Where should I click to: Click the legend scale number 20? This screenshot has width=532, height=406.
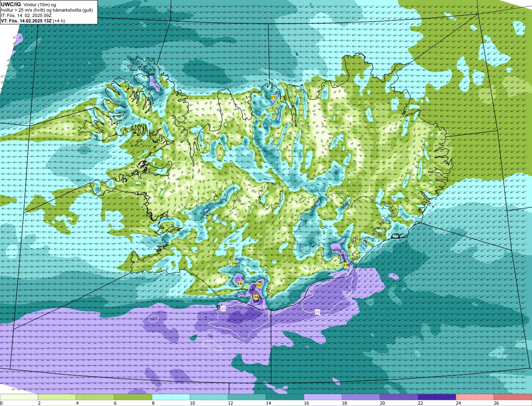point(382,403)
